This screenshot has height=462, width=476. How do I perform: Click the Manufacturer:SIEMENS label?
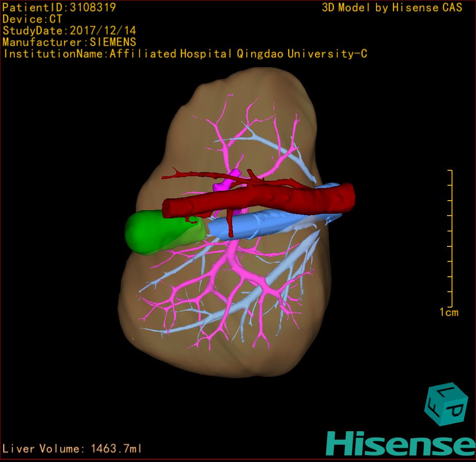(69, 42)
